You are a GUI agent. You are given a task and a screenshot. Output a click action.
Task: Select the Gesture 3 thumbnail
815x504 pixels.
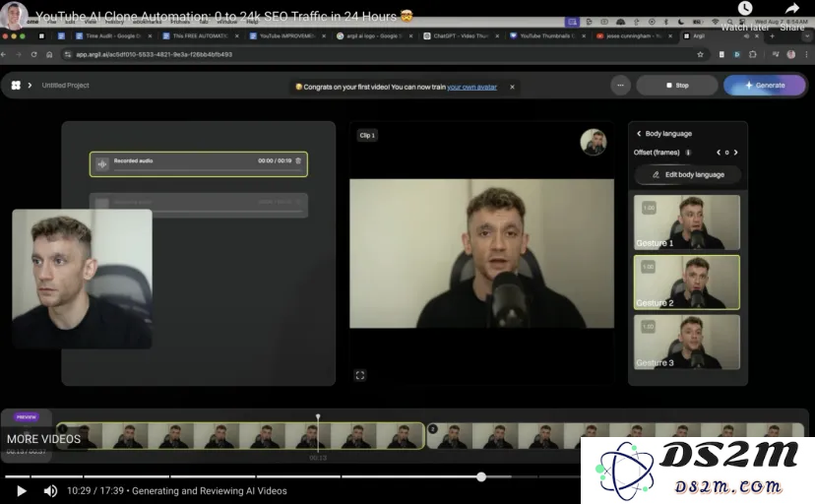[687, 342]
